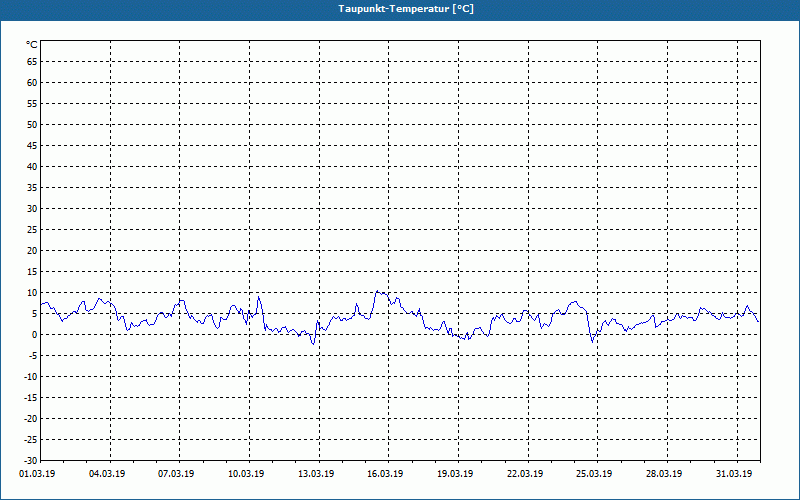Click the 28.03.19 date label
800x500 pixels.
[664, 473]
